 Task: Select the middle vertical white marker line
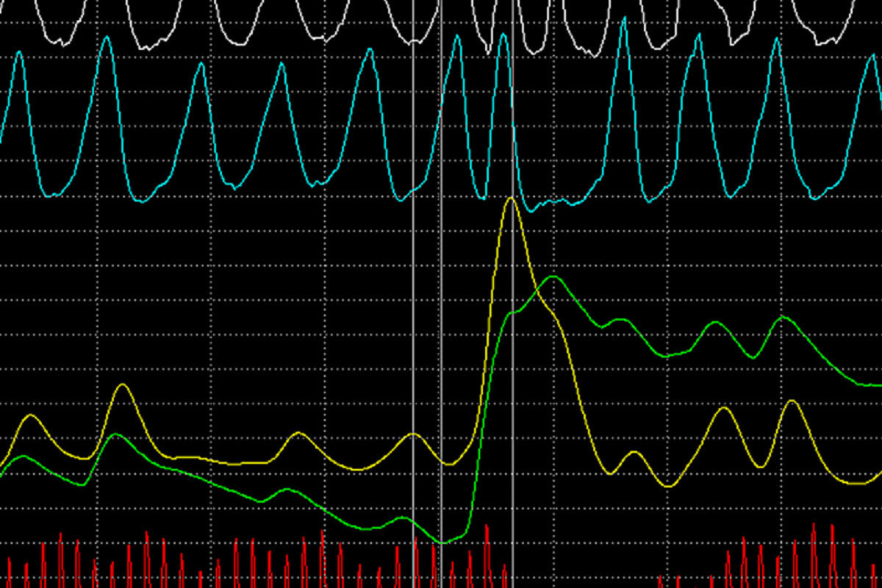click(441, 294)
